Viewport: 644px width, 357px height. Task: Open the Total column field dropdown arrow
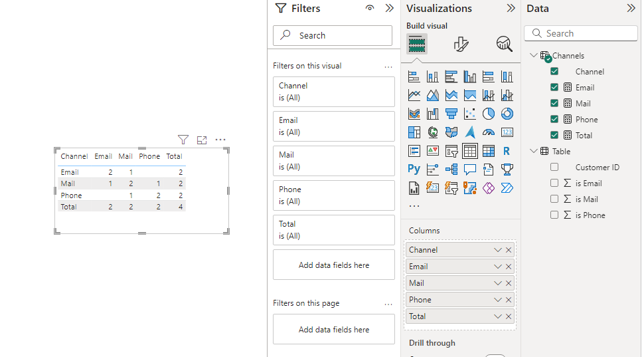498,316
